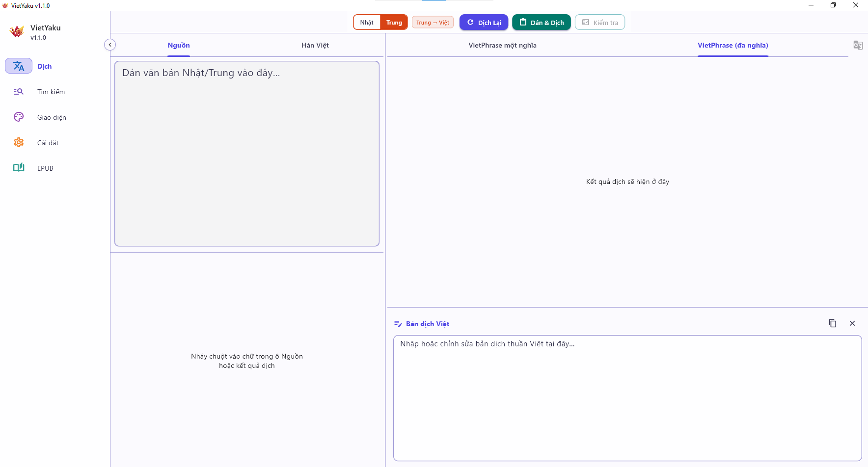Viewport: 868px width, 467px height.
Task: Select Nhật source language
Action: click(367, 22)
